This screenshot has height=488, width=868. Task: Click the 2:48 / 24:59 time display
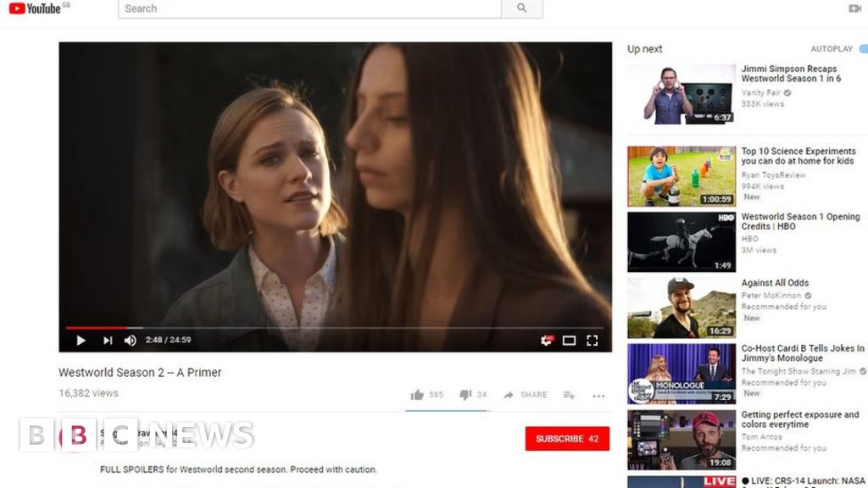(x=169, y=340)
